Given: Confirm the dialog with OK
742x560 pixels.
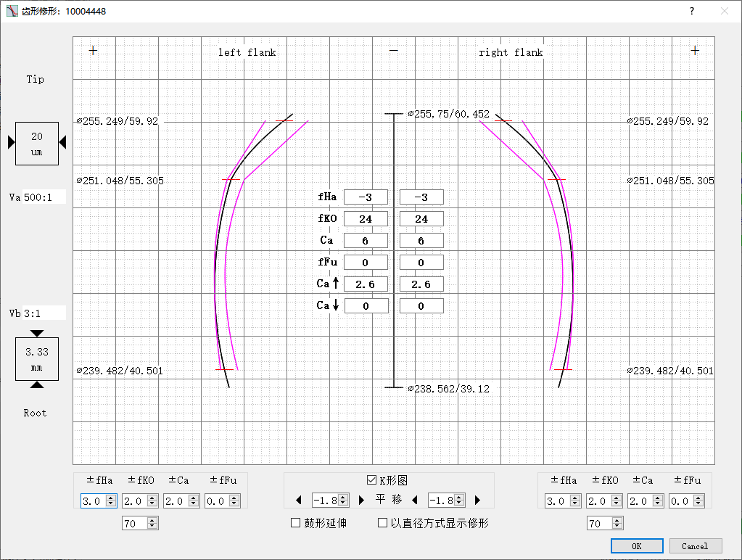Looking at the screenshot, I should [x=637, y=545].
